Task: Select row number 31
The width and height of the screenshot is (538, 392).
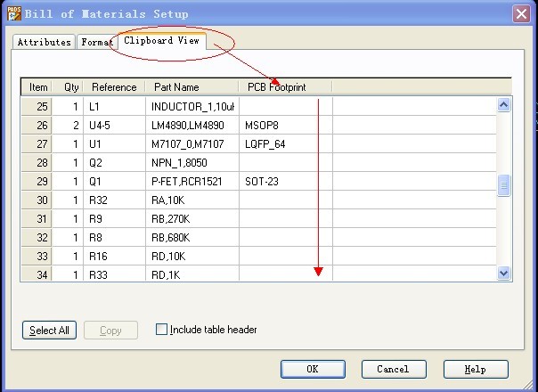Action: pyautogui.click(x=37, y=218)
